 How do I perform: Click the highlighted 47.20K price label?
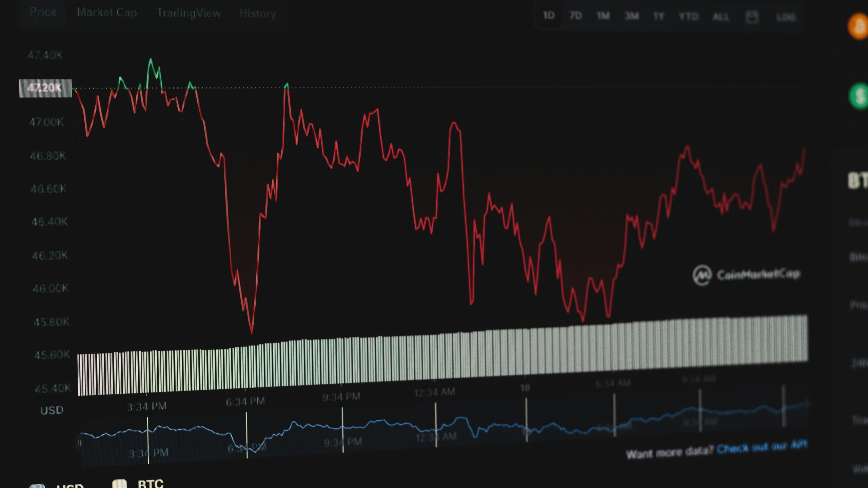pos(45,88)
